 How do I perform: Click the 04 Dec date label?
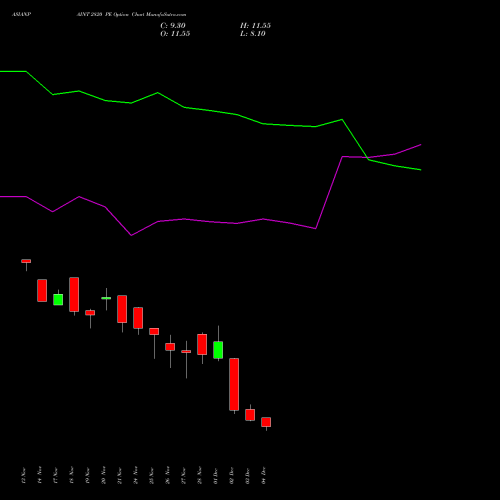[264, 475]
